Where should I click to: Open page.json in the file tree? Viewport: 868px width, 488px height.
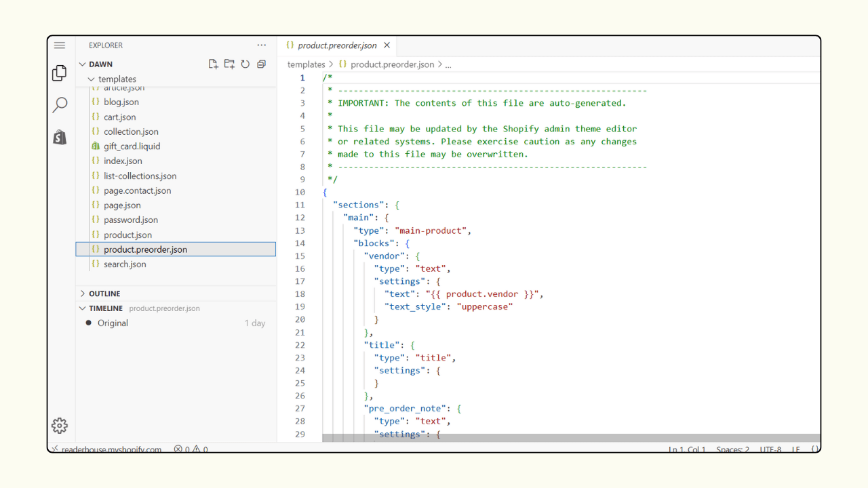122,205
